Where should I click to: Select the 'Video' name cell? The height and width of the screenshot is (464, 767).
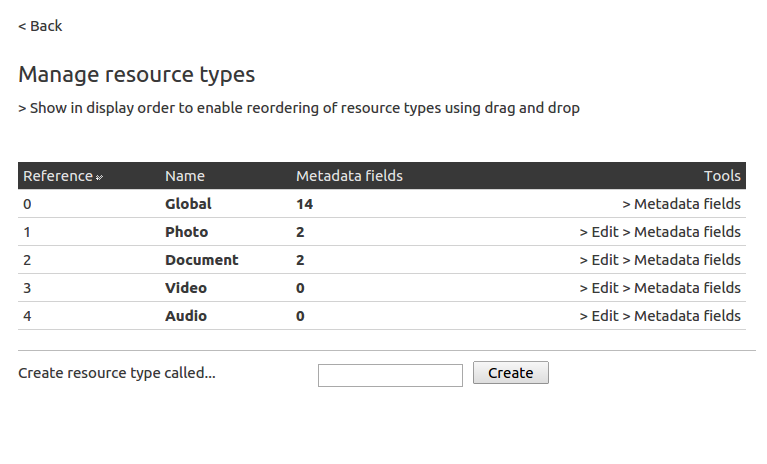click(x=186, y=288)
